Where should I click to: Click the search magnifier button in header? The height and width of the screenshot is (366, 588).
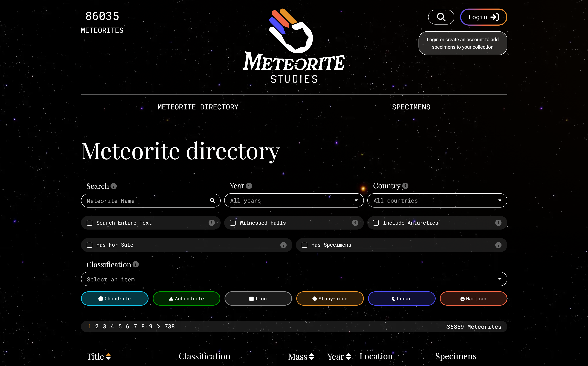441,17
